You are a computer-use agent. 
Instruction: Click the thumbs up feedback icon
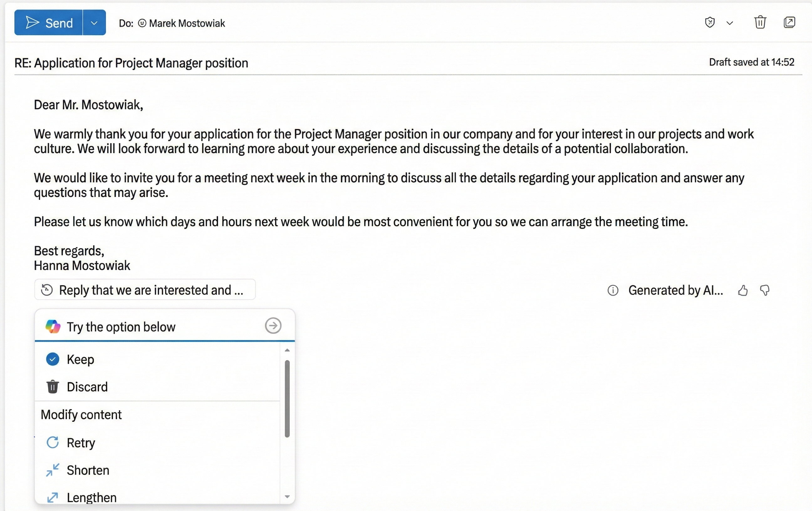click(x=743, y=290)
